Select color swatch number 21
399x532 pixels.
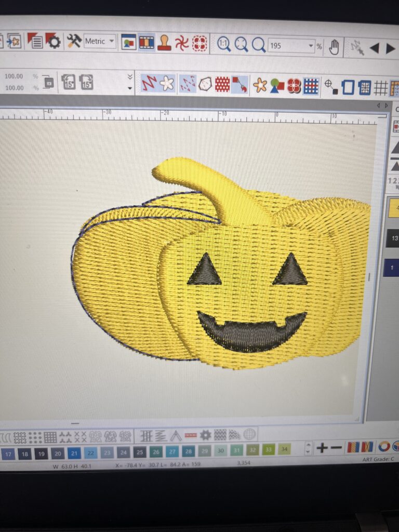(x=74, y=453)
